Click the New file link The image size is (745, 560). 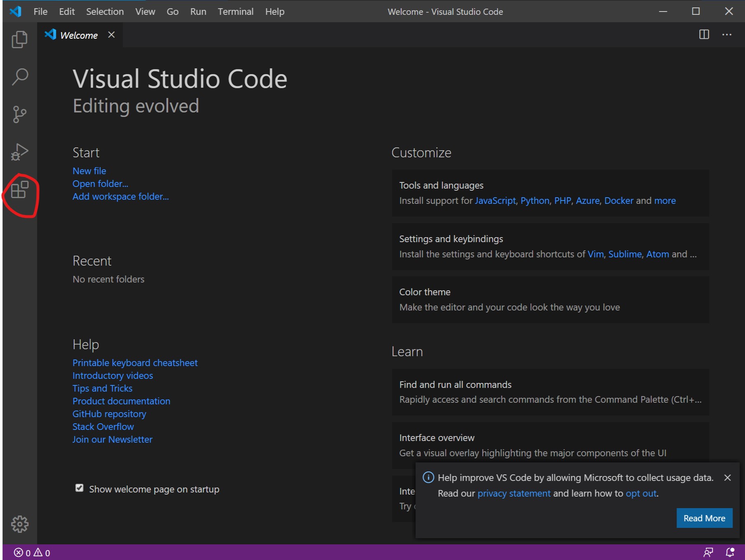89,171
